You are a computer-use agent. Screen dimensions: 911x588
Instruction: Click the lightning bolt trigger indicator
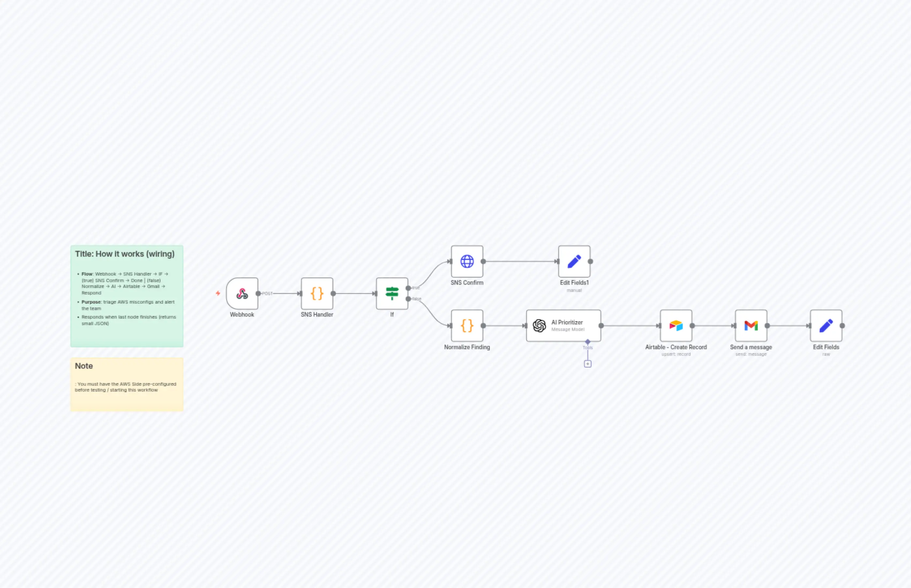coord(218,293)
